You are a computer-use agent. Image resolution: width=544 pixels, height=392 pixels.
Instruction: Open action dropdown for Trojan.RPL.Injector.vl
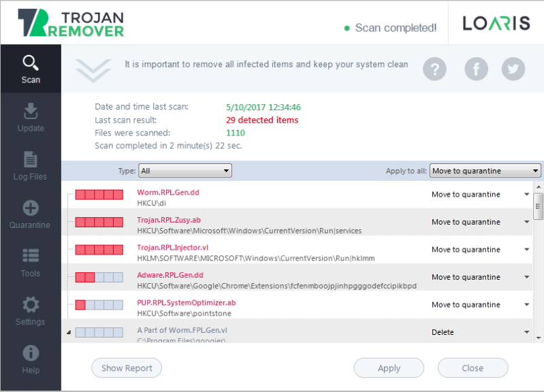(526, 249)
